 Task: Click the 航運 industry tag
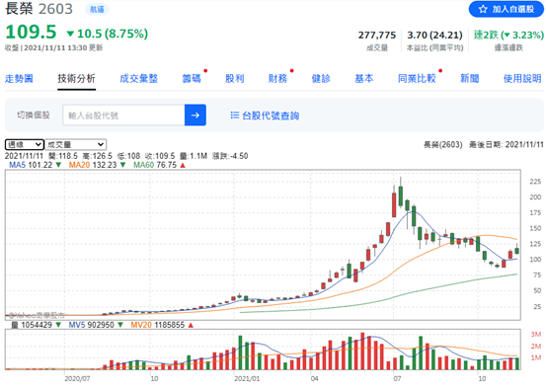(x=97, y=10)
